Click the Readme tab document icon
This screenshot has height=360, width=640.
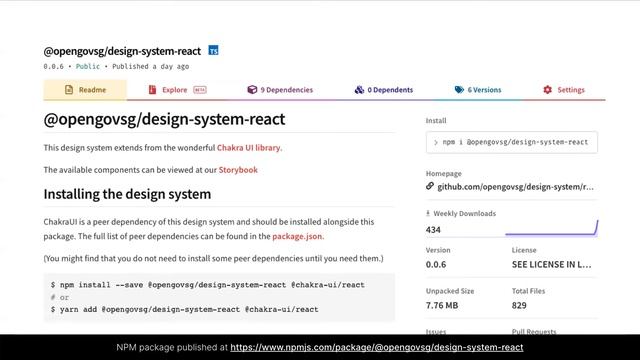coord(69,90)
